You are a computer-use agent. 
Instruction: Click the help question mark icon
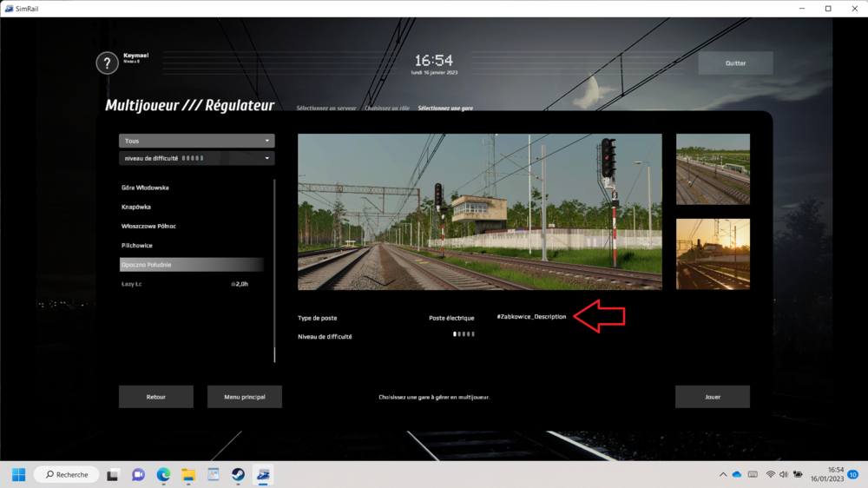(x=107, y=63)
